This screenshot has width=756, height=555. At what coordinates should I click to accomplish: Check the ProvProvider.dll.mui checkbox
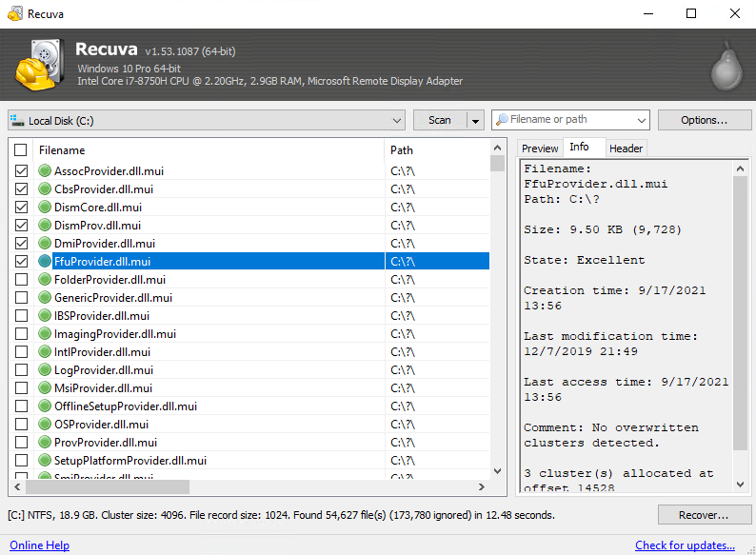pyautogui.click(x=21, y=442)
